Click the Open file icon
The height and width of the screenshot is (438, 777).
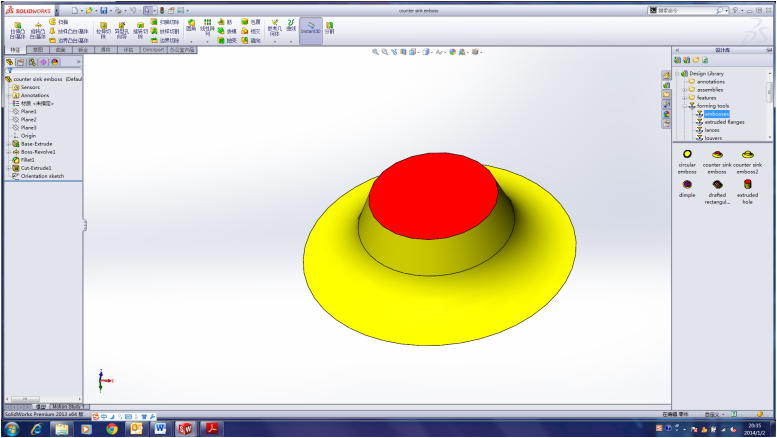click(89, 10)
